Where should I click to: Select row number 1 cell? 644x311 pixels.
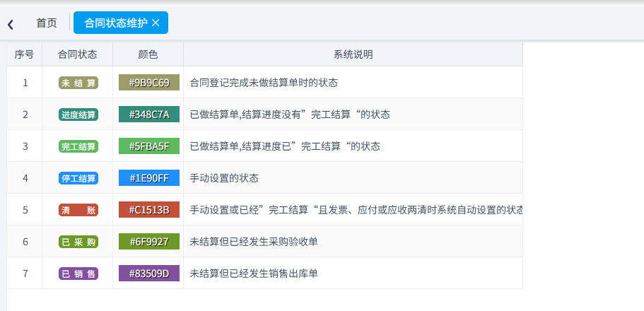25,83
